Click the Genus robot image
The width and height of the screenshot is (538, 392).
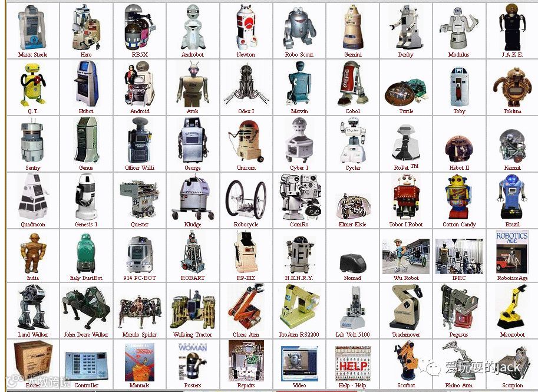(x=86, y=140)
